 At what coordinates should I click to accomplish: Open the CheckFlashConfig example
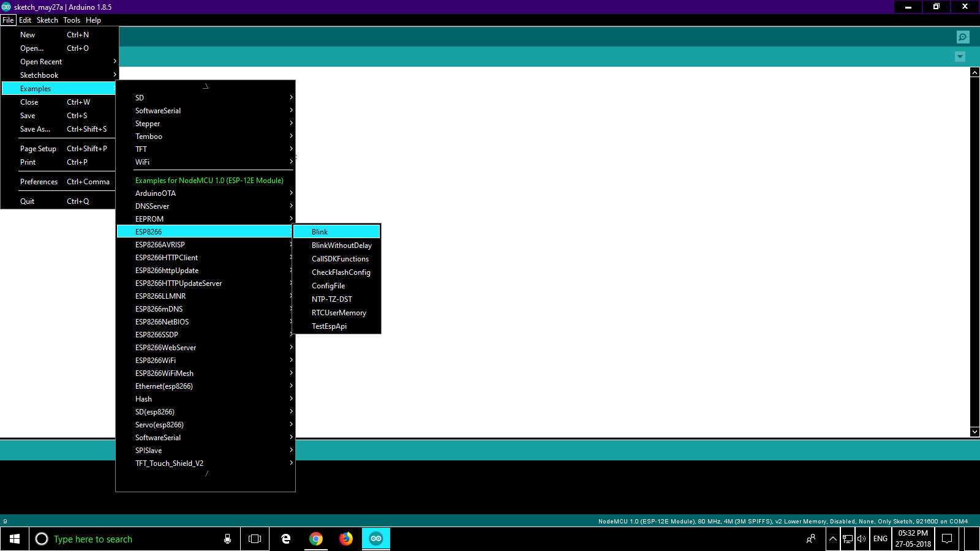pyautogui.click(x=337, y=272)
